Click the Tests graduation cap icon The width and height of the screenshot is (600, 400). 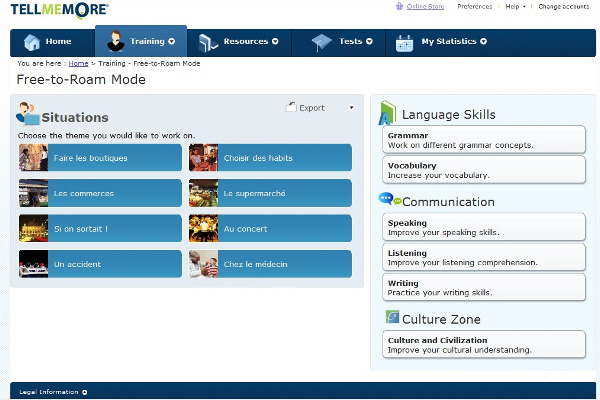tap(321, 42)
